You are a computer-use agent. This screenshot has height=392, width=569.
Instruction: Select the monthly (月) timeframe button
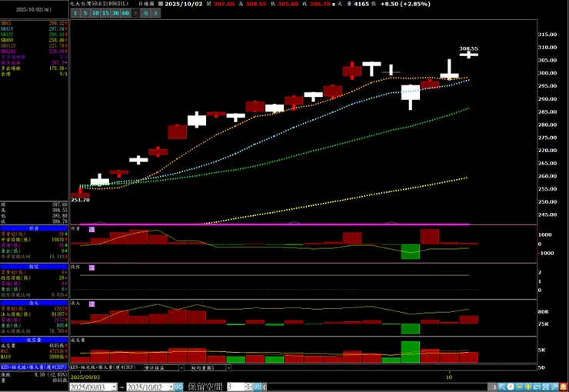point(155,13)
